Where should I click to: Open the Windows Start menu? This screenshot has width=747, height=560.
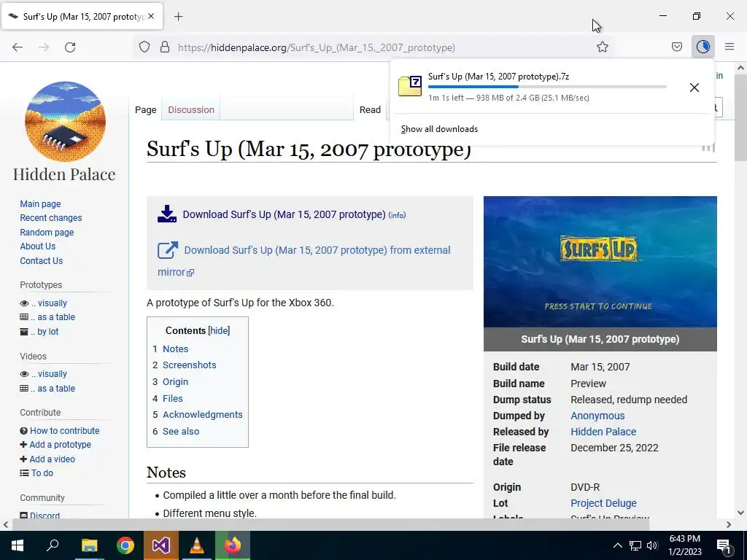pos(18,545)
